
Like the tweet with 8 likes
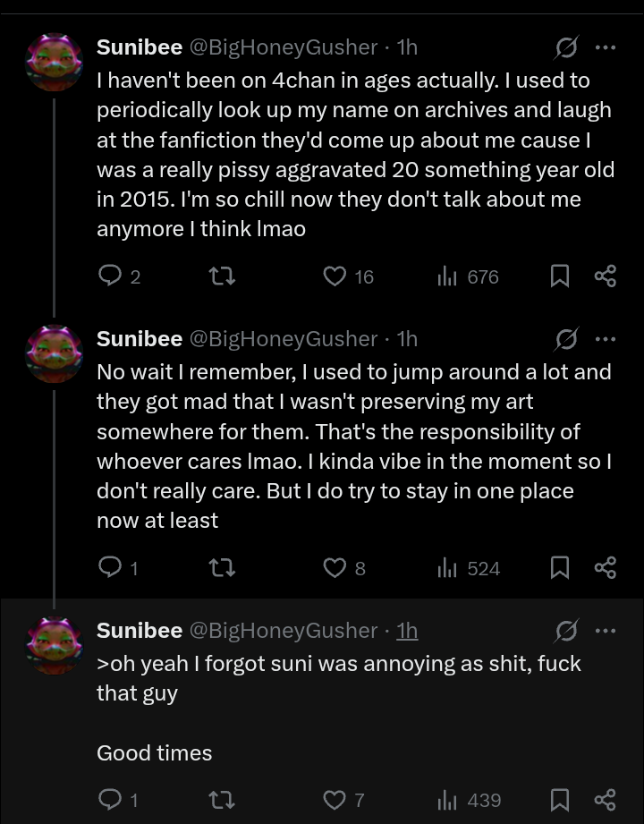click(x=335, y=568)
